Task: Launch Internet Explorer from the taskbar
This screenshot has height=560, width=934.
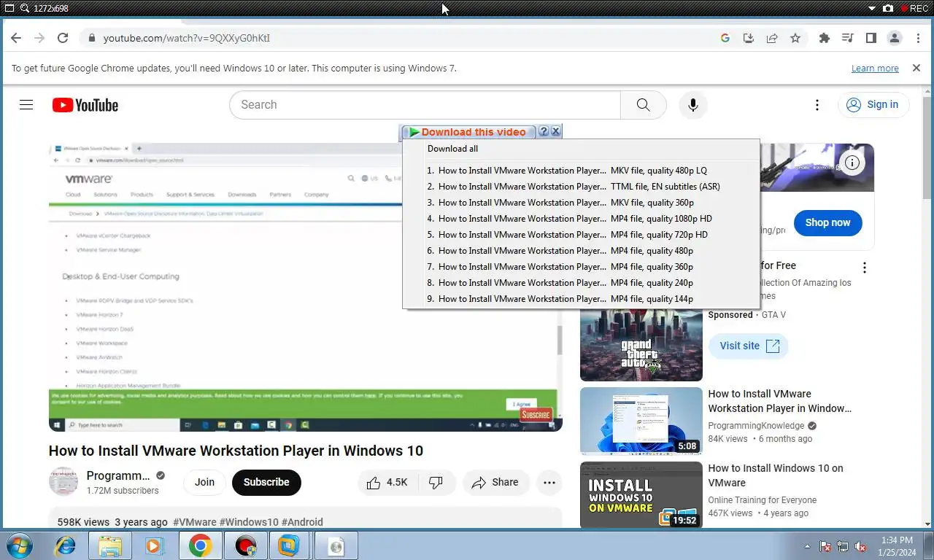Action: [x=65, y=545]
